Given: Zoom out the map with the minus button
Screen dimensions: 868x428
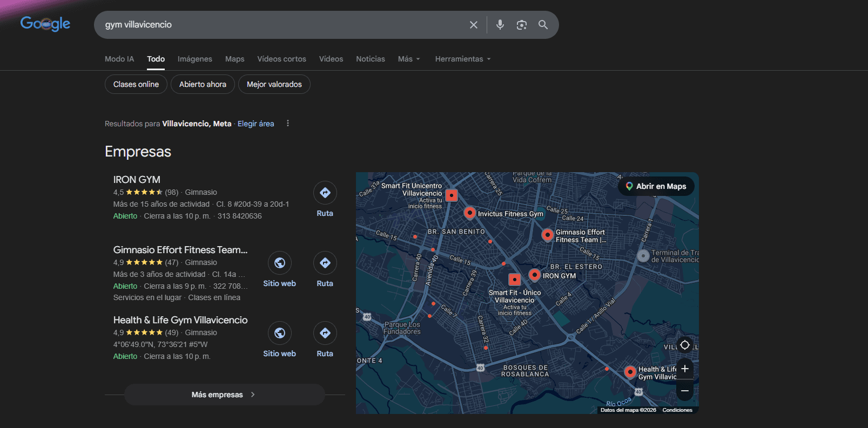Looking at the screenshot, I should [x=685, y=390].
